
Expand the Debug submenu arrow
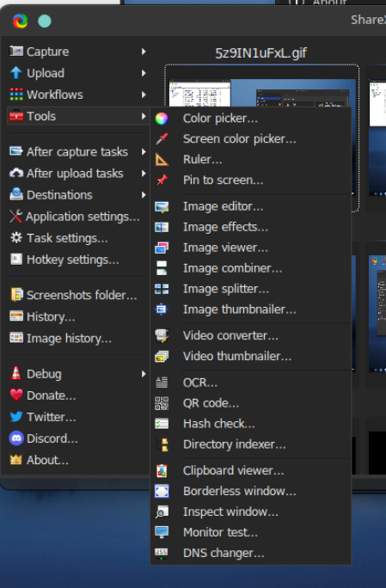pos(144,374)
